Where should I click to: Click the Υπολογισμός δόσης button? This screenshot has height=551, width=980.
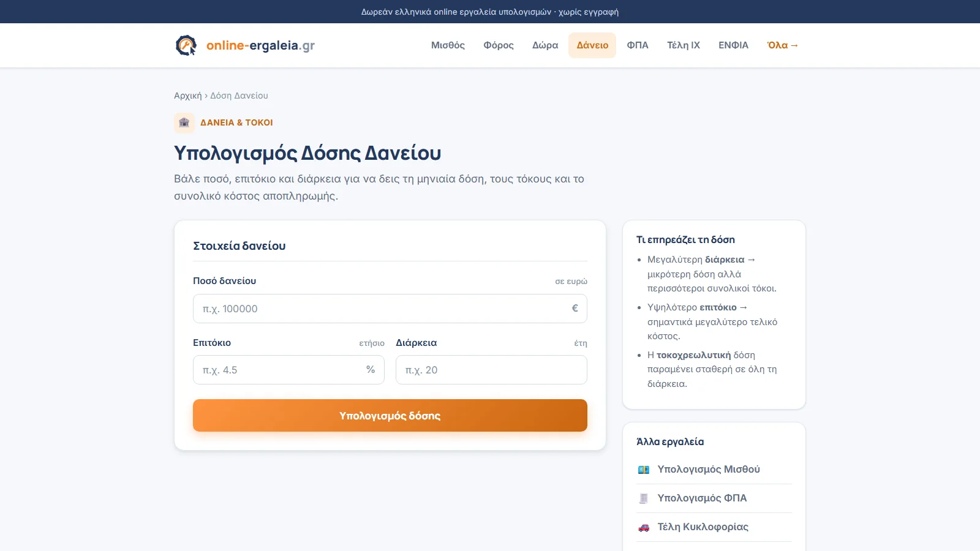point(390,416)
